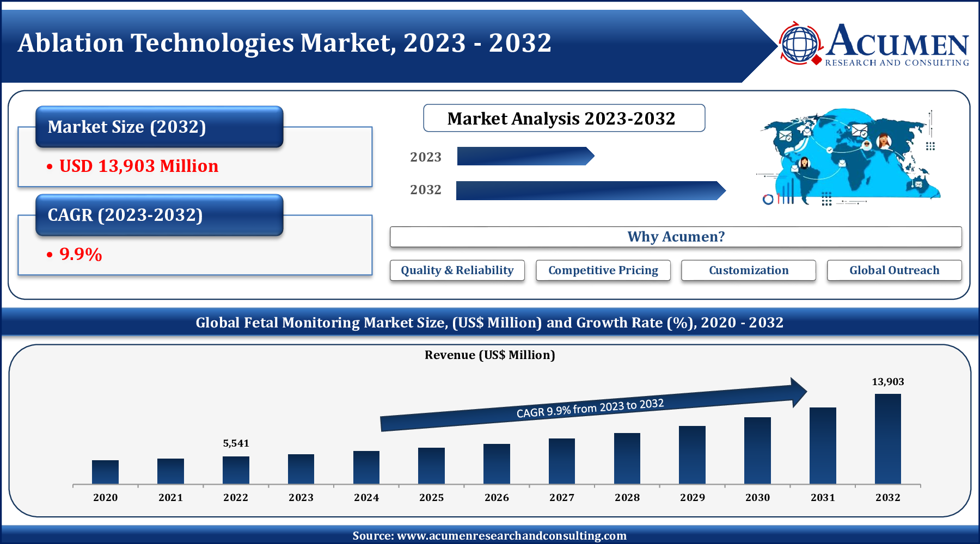
Task: Collapse the Why Acumen? section
Action: coord(676,236)
